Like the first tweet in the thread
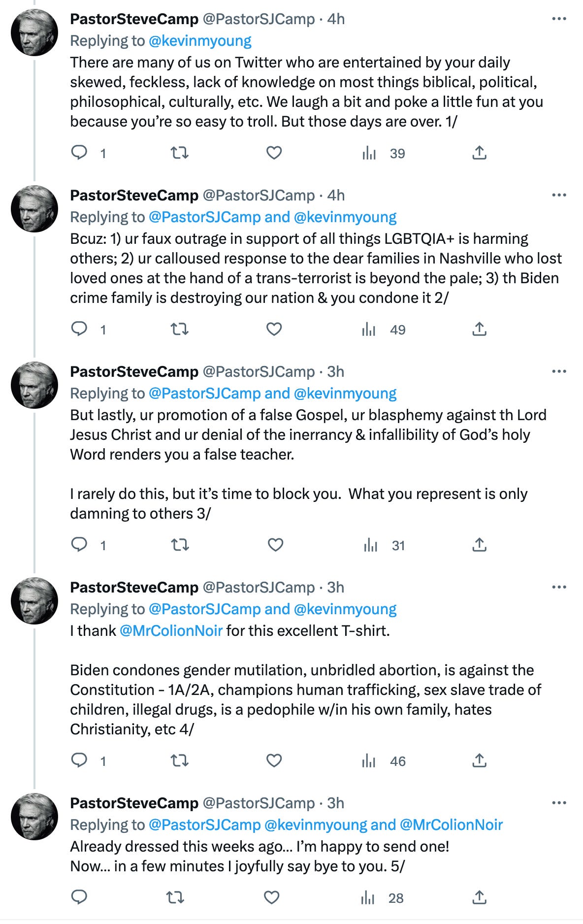 (274, 154)
